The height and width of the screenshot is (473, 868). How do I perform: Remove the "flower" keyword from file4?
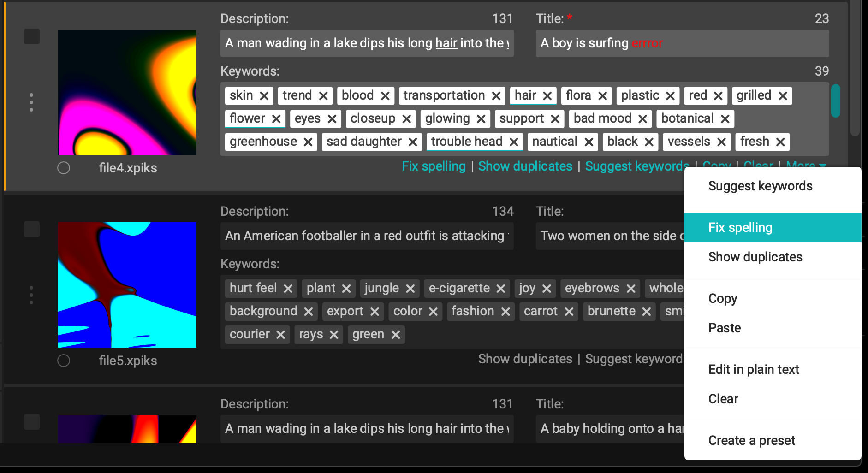coord(277,118)
